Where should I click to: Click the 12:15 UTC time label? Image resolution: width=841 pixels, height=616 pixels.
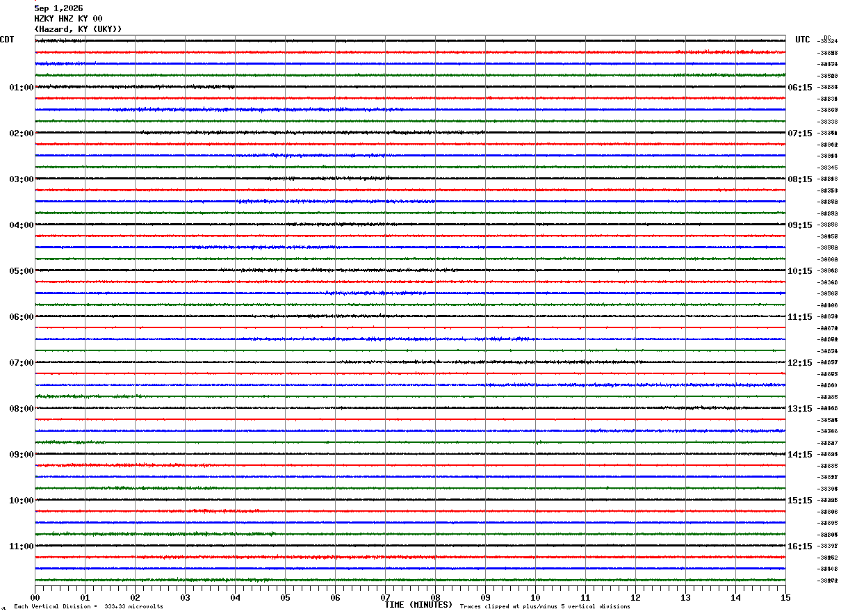tap(799, 363)
